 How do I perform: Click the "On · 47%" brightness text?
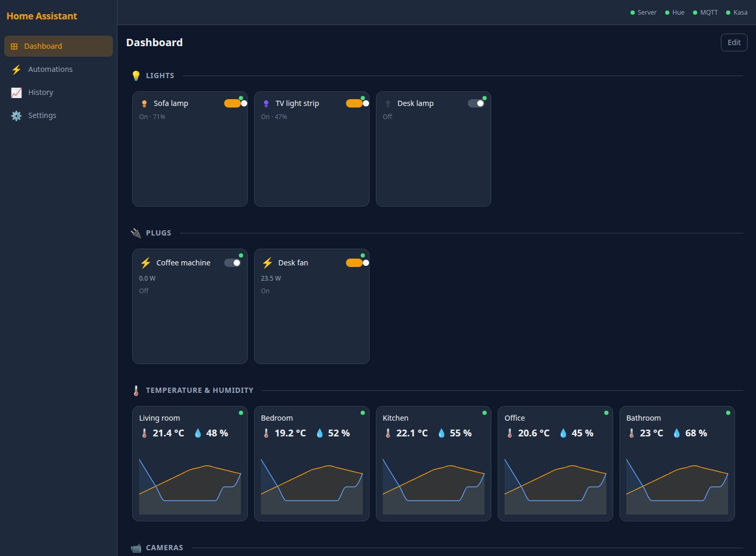(x=274, y=117)
